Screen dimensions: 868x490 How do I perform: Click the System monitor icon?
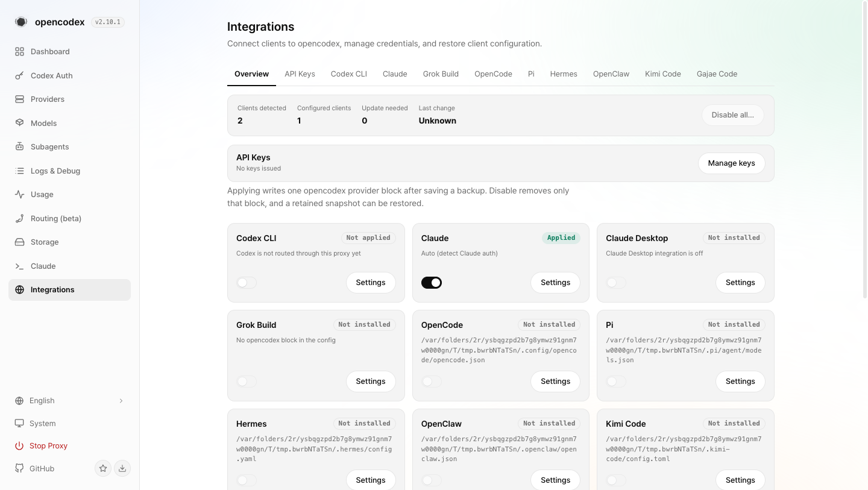tap(19, 424)
